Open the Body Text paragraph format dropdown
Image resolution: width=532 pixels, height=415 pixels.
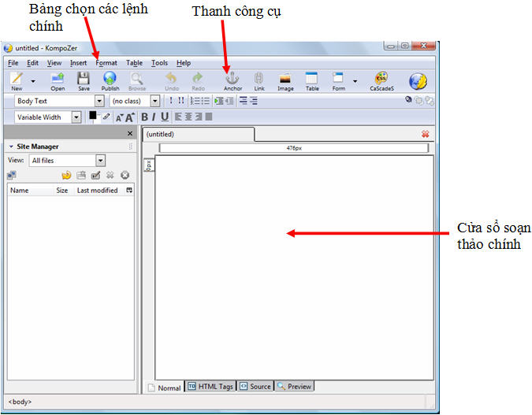59,101
